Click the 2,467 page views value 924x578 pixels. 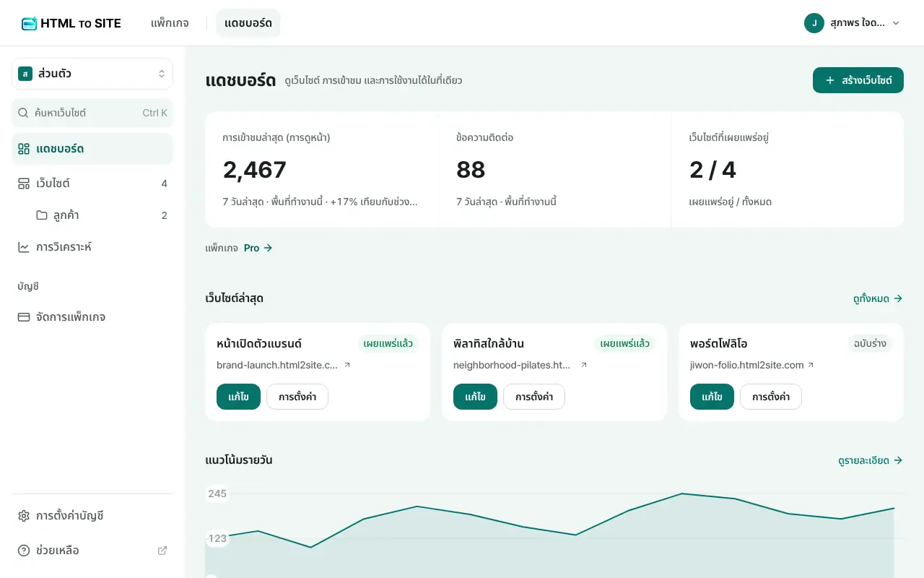pyautogui.click(x=255, y=170)
